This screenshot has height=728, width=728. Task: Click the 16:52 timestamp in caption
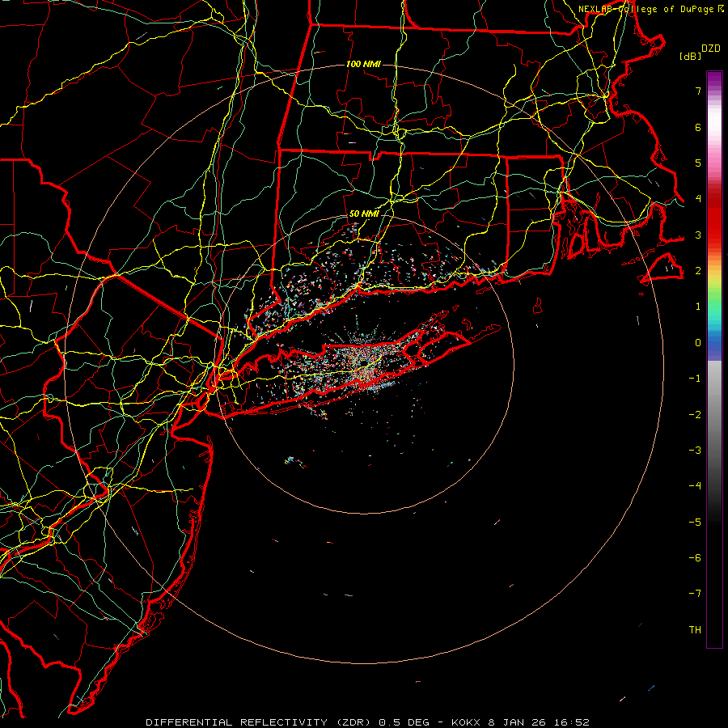coord(572,722)
